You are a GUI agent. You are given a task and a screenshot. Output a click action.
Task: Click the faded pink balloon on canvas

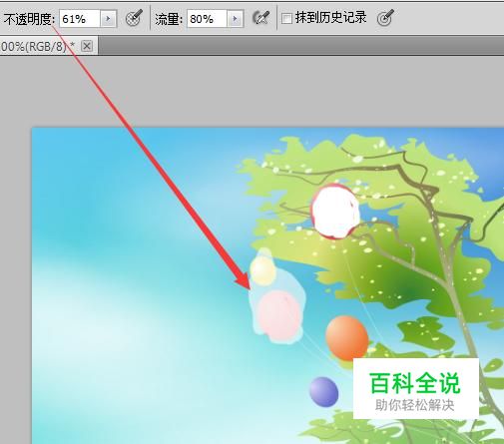(x=279, y=315)
